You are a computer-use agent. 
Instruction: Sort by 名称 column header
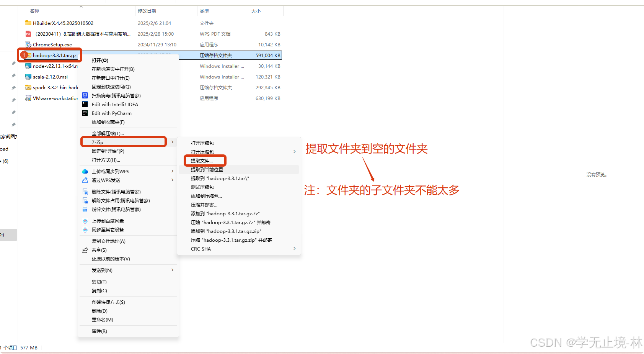coord(34,11)
